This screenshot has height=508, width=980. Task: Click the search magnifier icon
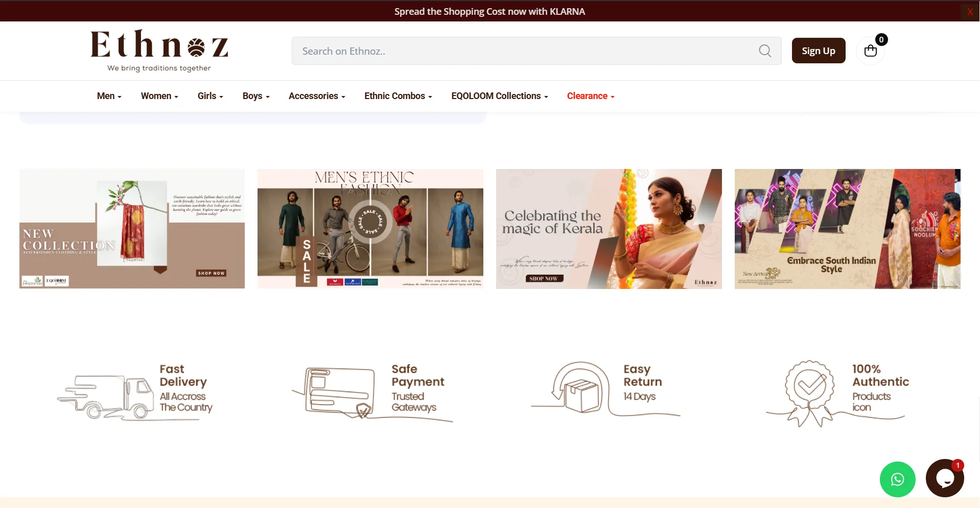[x=765, y=51]
